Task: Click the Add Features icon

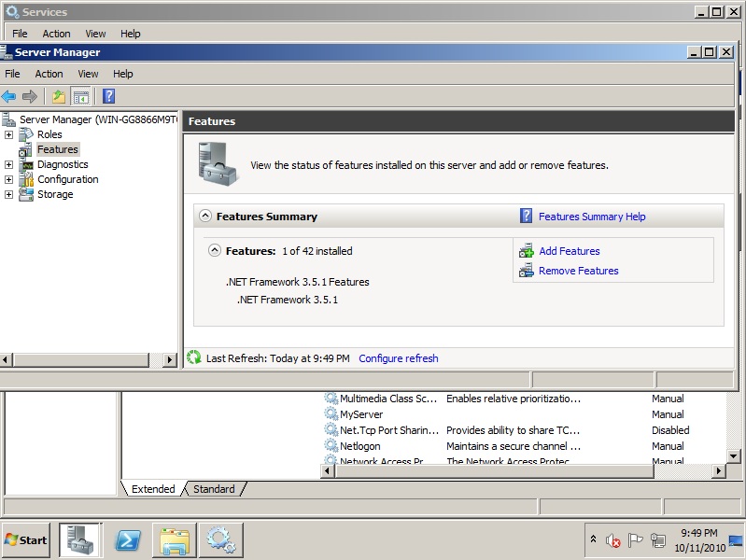Action: pyautogui.click(x=527, y=251)
